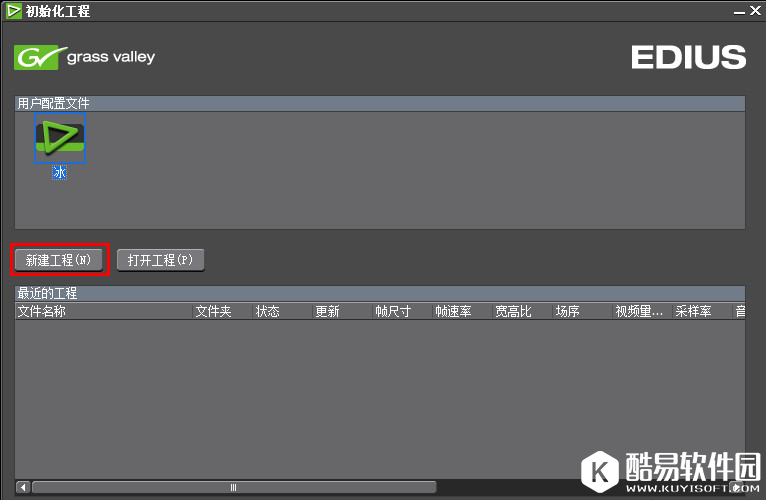Close the 初始化工程 dialog
Screen dimensions: 766x500
[x=755, y=11]
